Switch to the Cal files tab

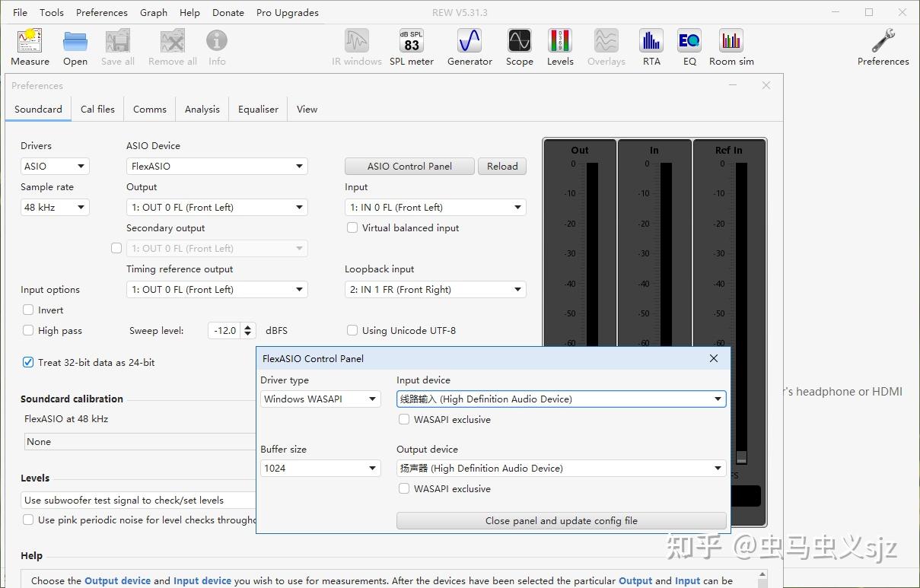97,109
